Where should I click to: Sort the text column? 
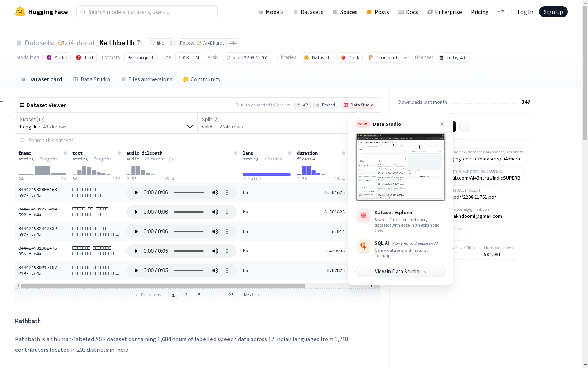pos(119,153)
